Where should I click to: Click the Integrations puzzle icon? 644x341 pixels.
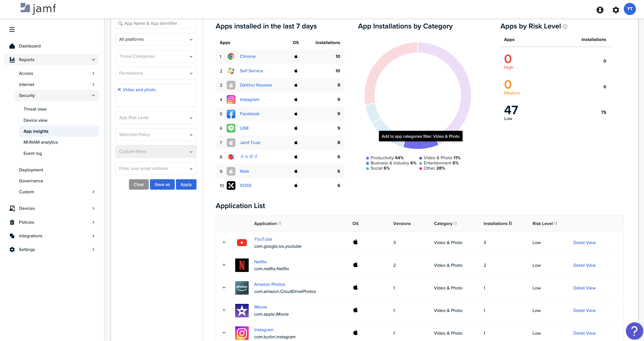[12, 236]
